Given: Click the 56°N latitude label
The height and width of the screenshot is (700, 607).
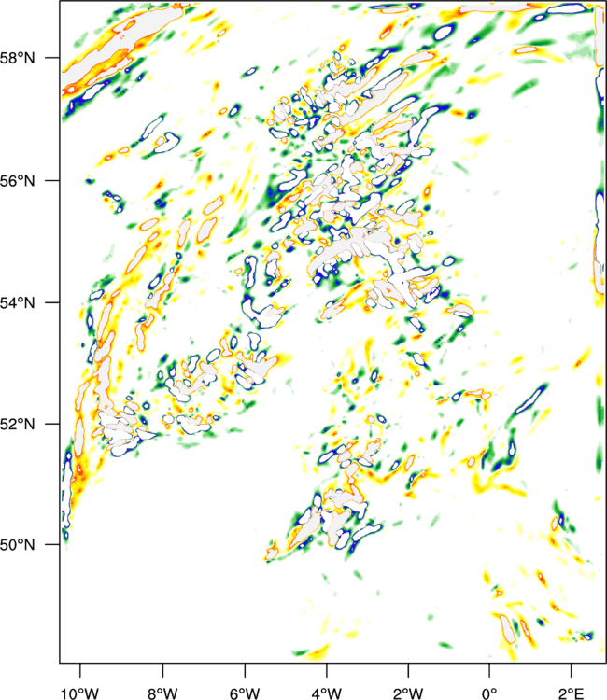Looking at the screenshot, I should coord(17,181).
